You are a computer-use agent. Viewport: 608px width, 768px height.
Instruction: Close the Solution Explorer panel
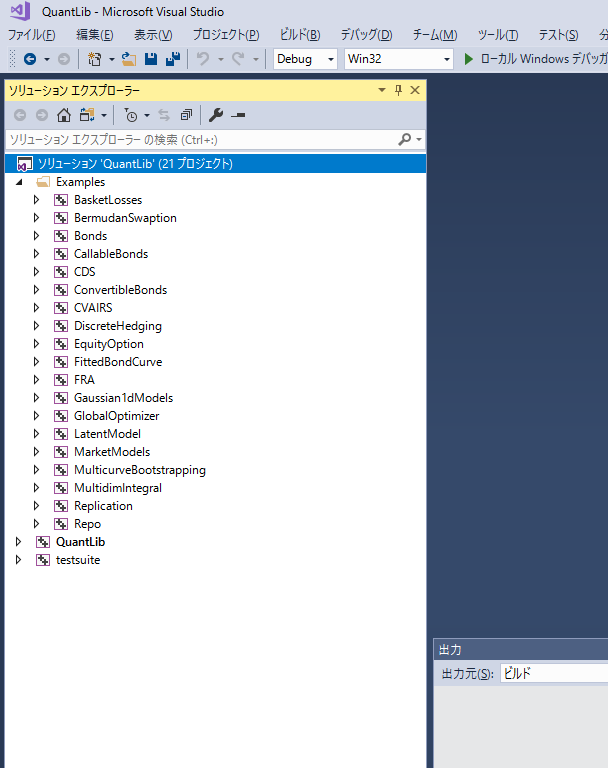point(415,90)
